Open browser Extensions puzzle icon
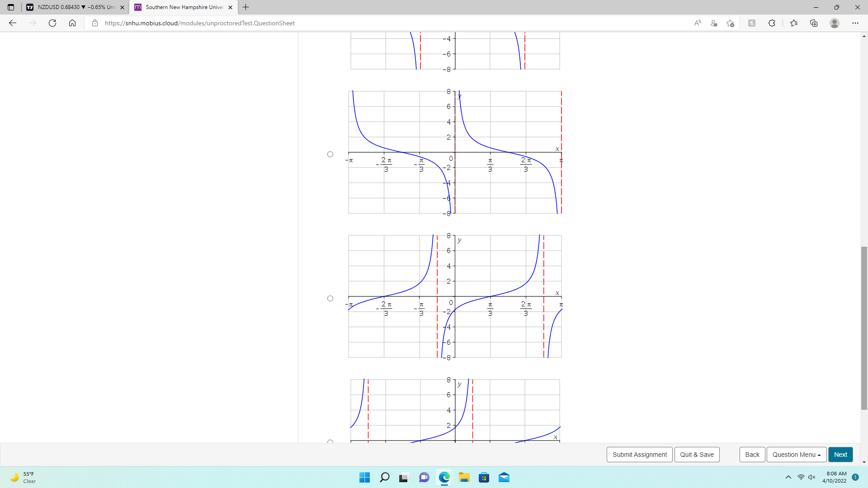This screenshot has height=488, width=868. point(772,23)
